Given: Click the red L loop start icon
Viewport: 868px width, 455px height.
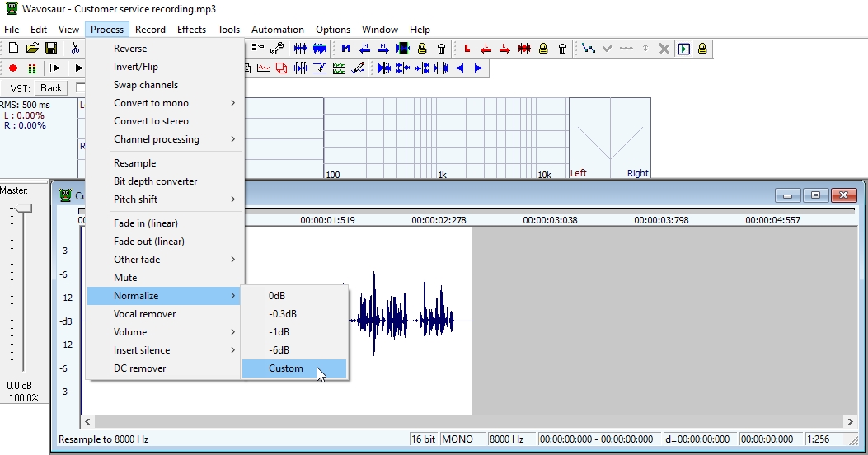Looking at the screenshot, I should pyautogui.click(x=467, y=49).
